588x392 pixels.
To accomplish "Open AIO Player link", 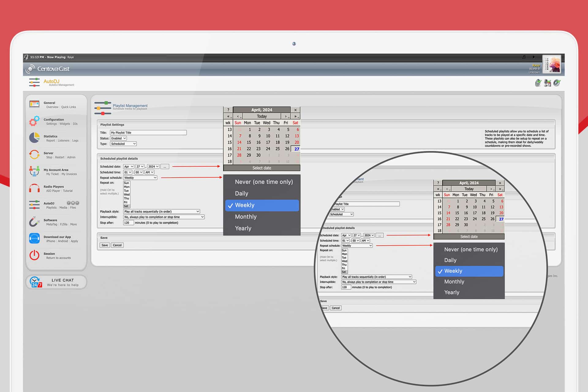I will 53,191.
